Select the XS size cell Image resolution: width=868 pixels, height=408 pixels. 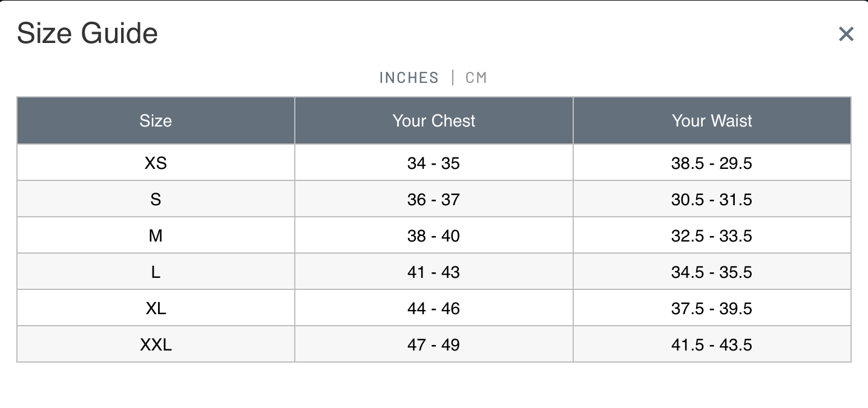(156, 163)
